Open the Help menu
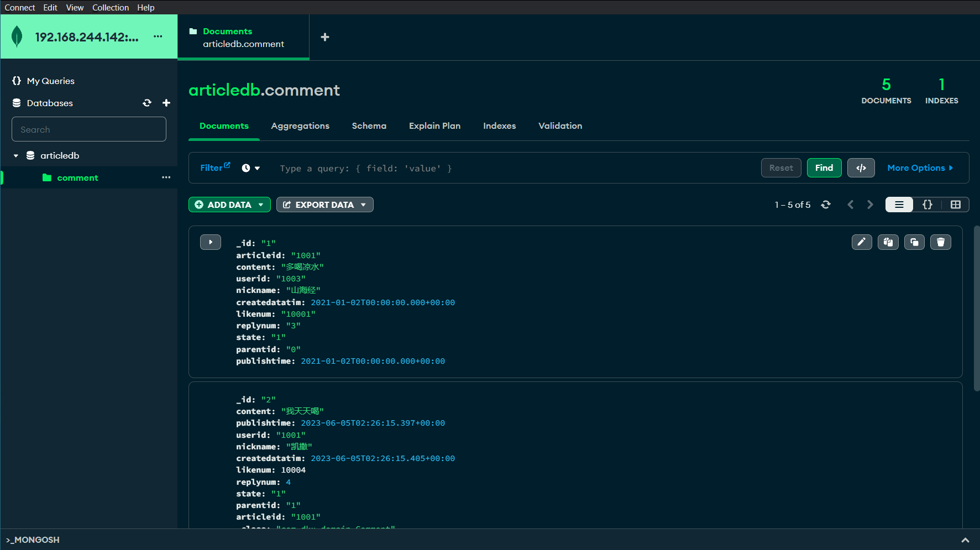980x550 pixels. click(146, 7)
